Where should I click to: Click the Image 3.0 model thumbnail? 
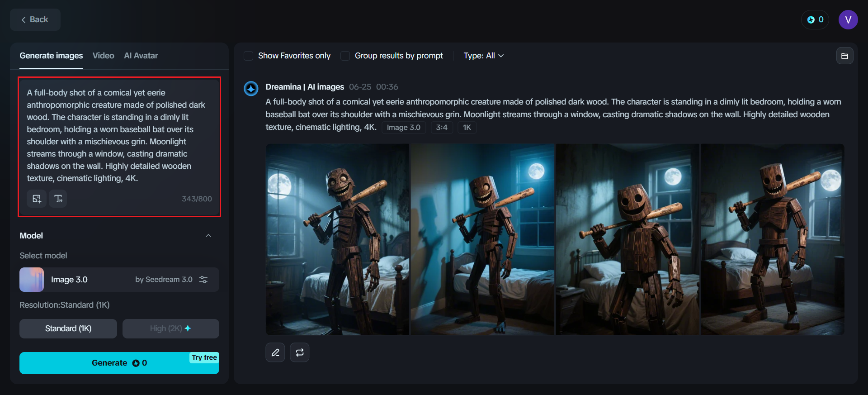pyautogui.click(x=32, y=280)
